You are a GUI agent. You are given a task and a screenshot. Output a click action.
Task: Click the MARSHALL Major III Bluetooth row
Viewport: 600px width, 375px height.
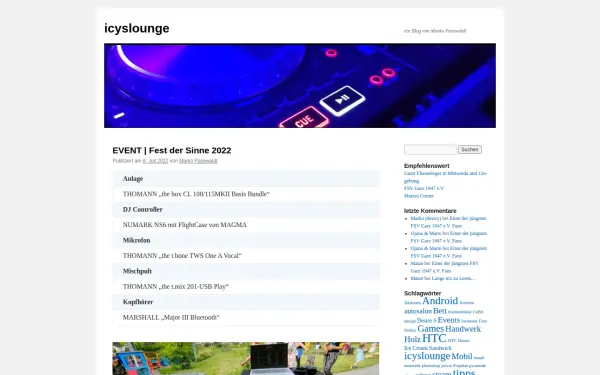point(246,317)
